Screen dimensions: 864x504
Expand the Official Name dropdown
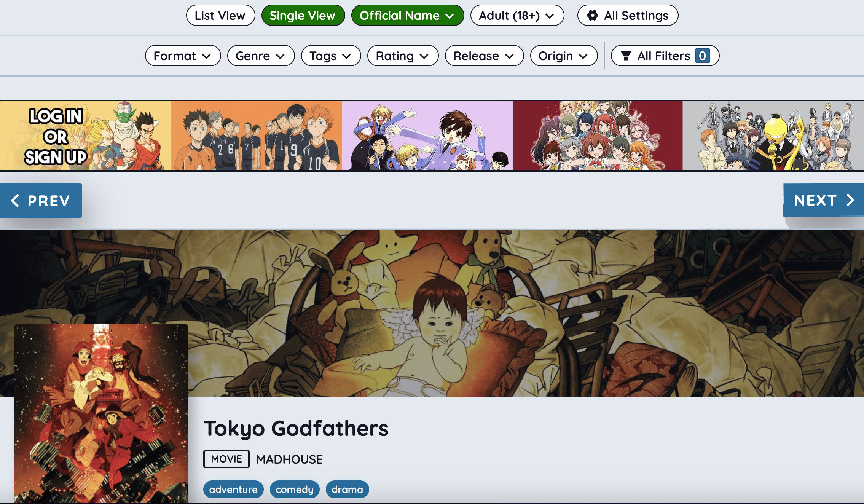(408, 16)
